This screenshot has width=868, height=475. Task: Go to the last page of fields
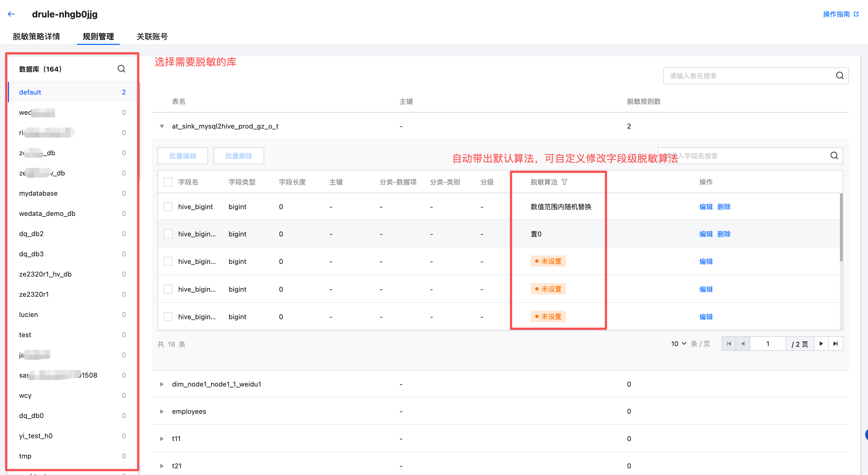point(835,344)
